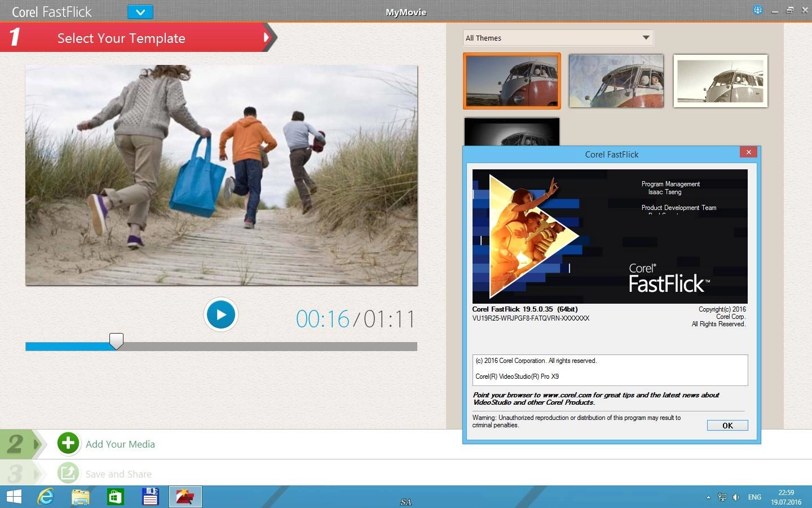This screenshot has width=812, height=508.
Task: Show hidden system tray icons
Action: click(708, 497)
